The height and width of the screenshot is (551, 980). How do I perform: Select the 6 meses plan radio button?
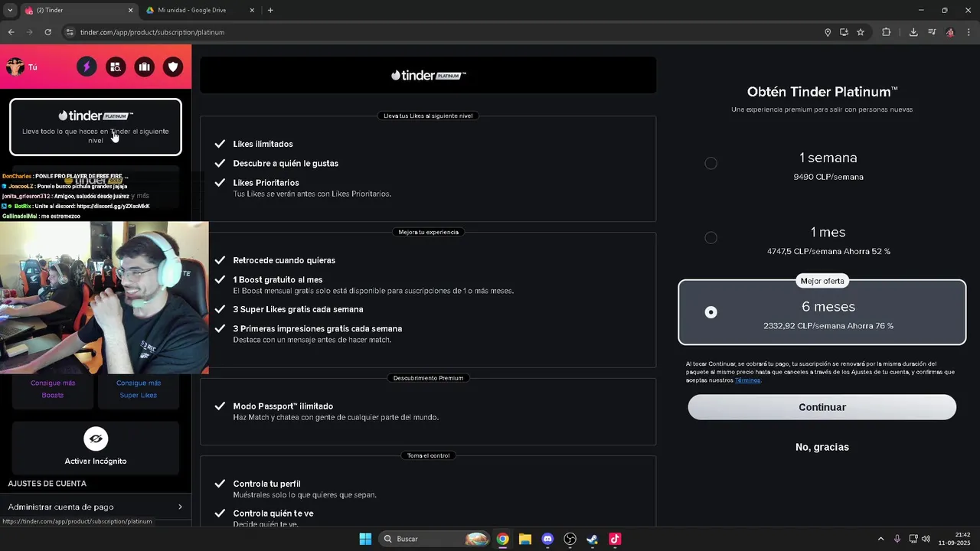pos(711,312)
